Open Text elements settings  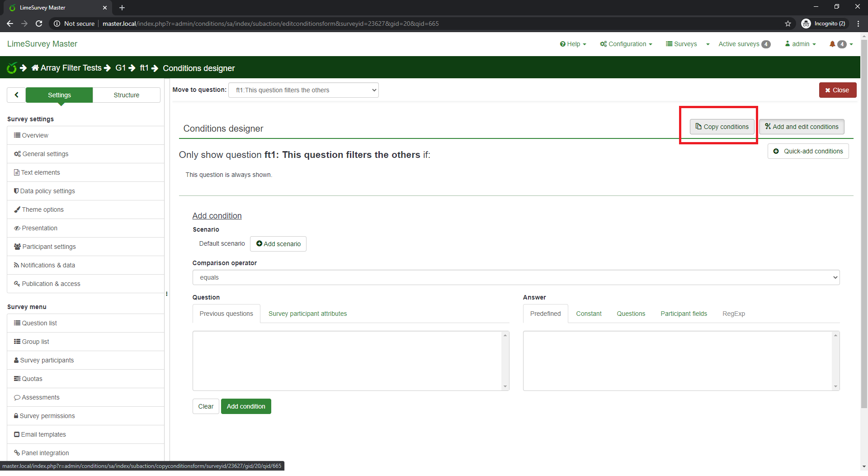click(x=85, y=172)
